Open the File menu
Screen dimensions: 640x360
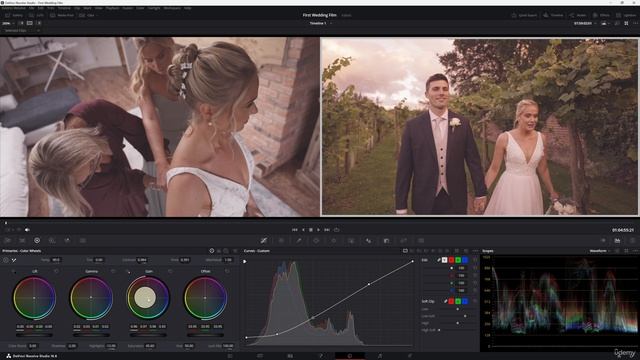pyautogui.click(x=31, y=8)
